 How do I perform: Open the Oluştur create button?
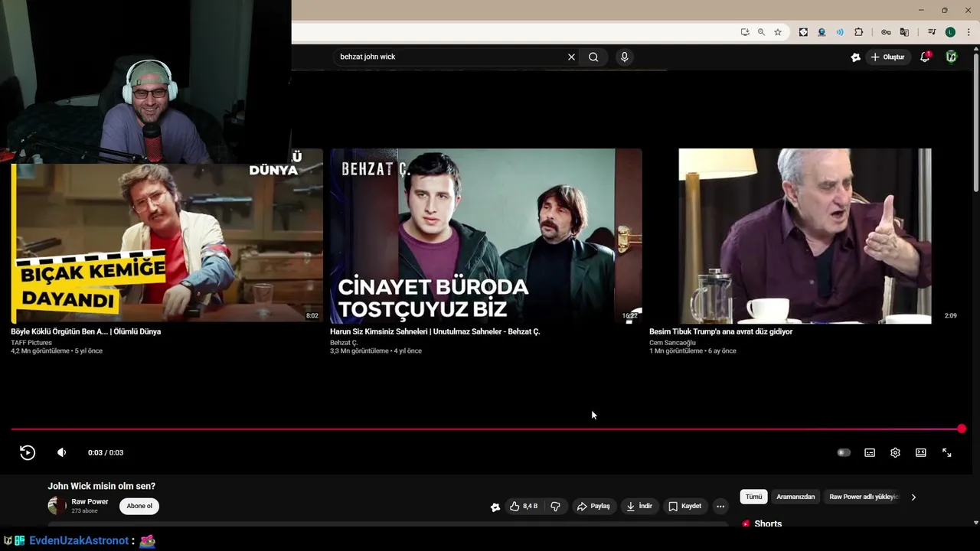[x=888, y=57]
